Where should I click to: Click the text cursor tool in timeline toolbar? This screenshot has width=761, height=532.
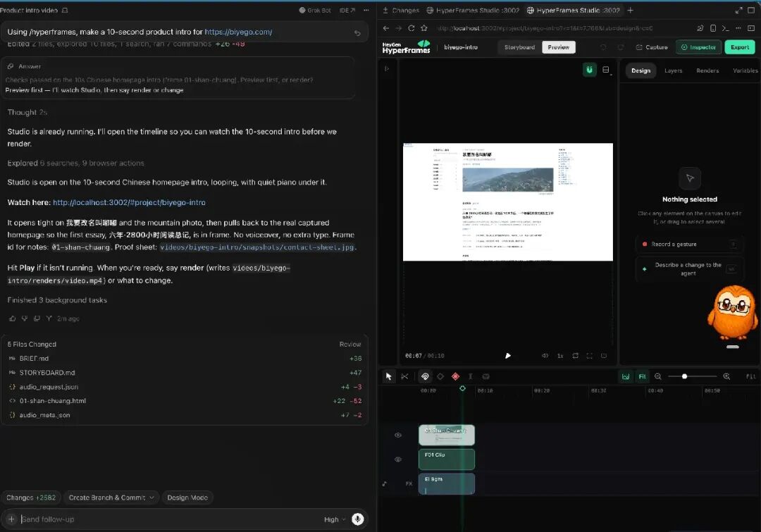click(x=470, y=376)
